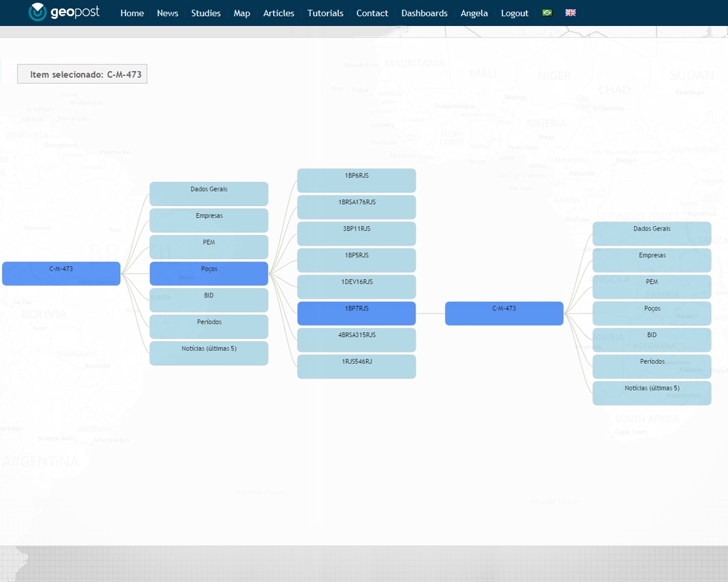
Task: Switch language to English UK flag
Action: tap(571, 12)
